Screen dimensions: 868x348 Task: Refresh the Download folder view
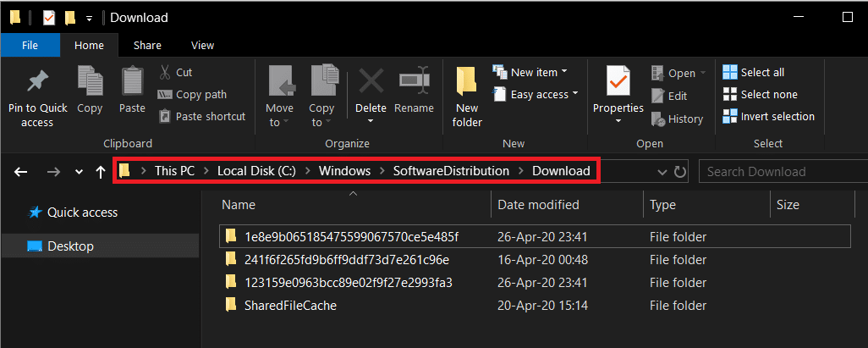678,172
